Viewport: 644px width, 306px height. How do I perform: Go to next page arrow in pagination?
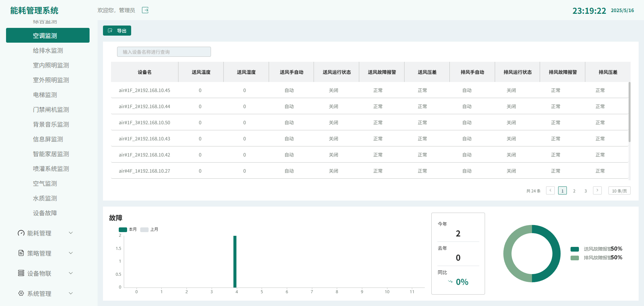click(597, 190)
